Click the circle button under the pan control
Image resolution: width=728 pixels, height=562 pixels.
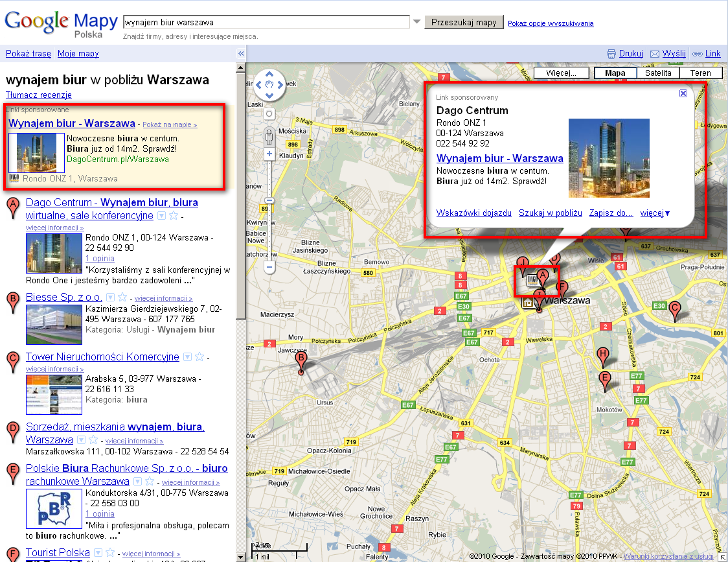tap(269, 114)
